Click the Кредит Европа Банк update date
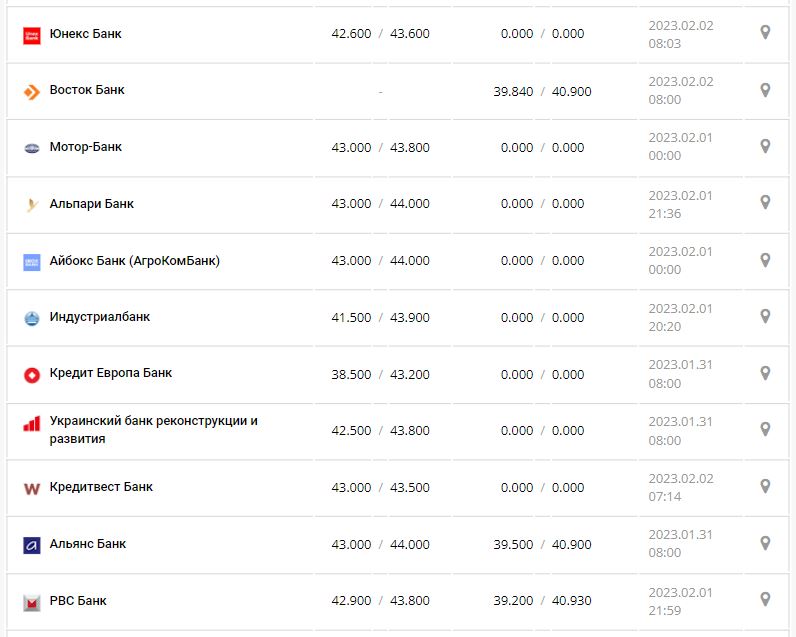Image resolution: width=796 pixels, height=637 pixels. [680, 374]
